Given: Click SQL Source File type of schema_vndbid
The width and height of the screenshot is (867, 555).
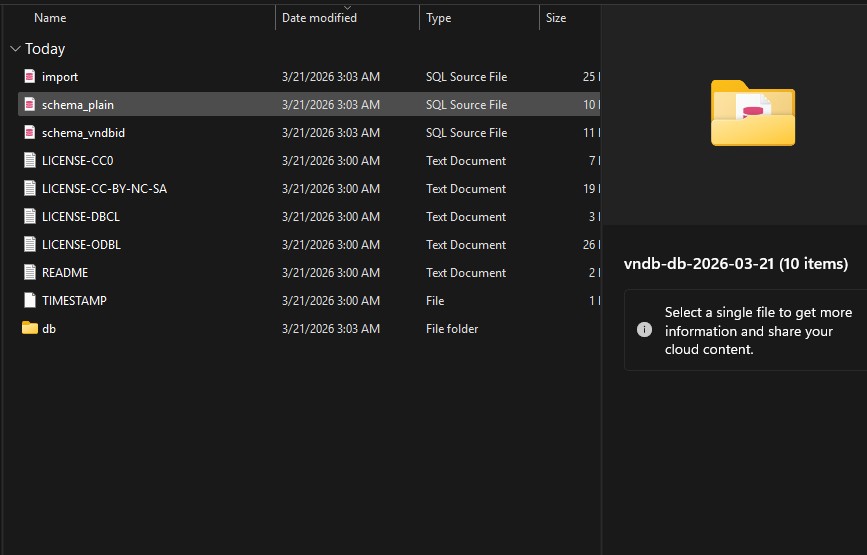Looking at the screenshot, I should (x=466, y=133).
